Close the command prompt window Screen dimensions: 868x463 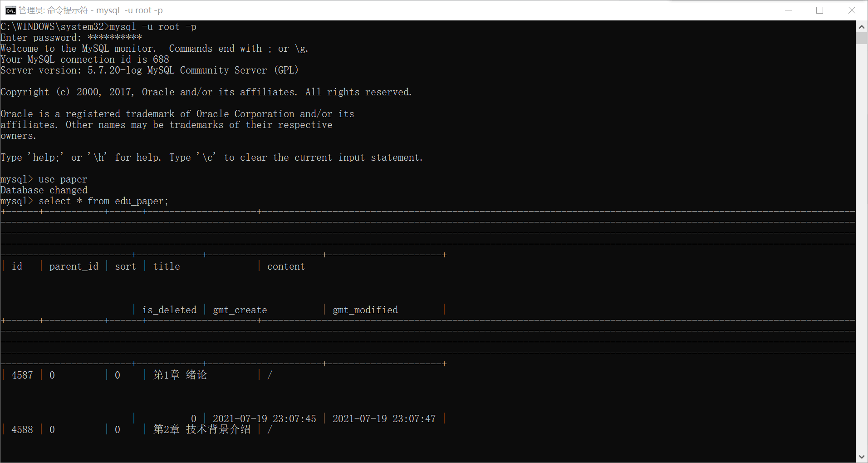click(852, 10)
